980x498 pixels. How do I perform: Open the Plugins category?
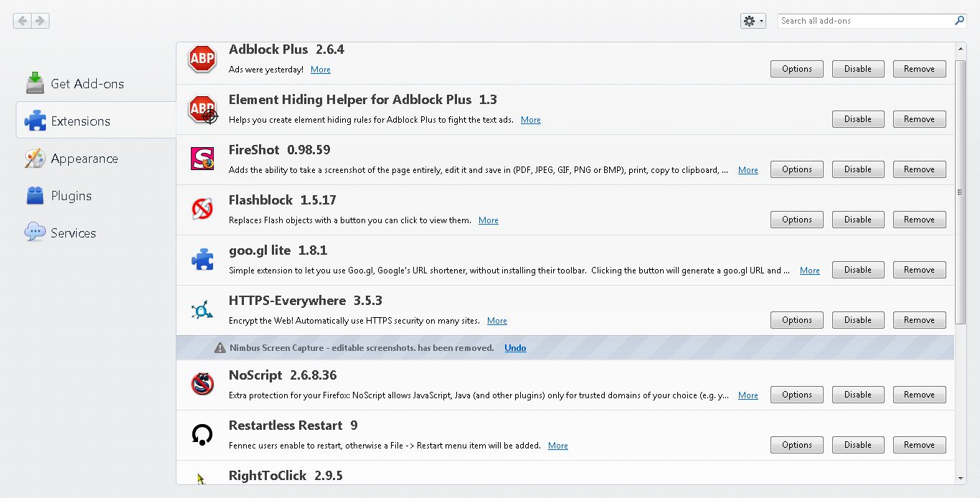(x=96, y=196)
